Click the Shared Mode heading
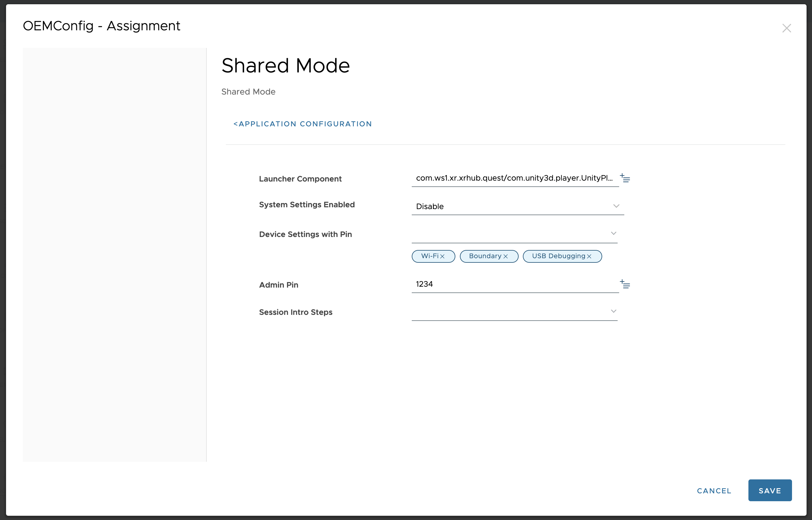The width and height of the screenshot is (812, 520). pos(286,65)
